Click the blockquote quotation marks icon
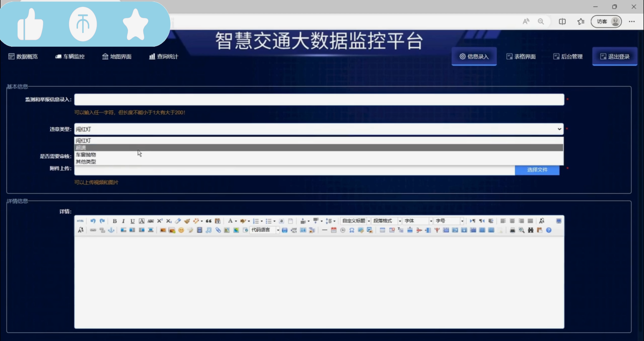This screenshot has width=644, height=341. coord(209,221)
